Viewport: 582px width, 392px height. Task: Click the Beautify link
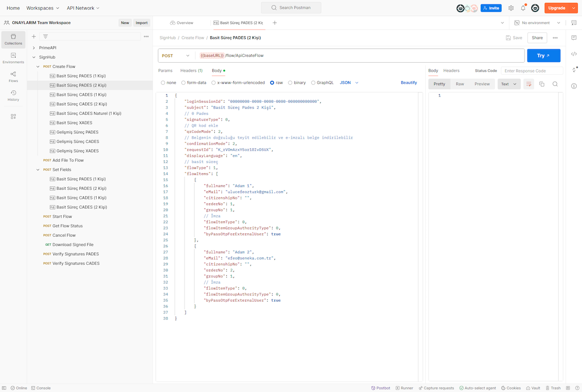[408, 83]
